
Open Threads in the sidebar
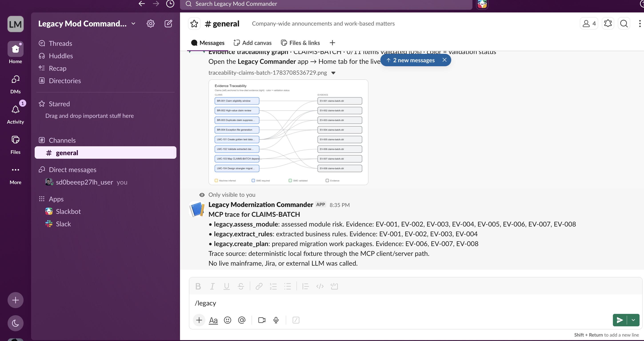click(x=106, y=43)
